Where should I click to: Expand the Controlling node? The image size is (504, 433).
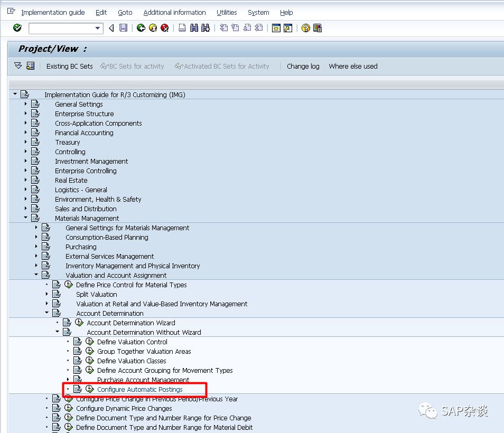pos(26,152)
